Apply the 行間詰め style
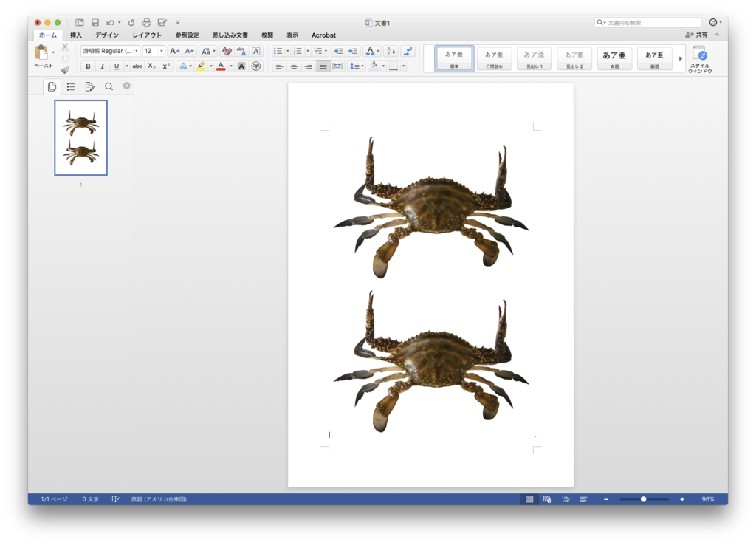The height and width of the screenshot is (545, 756). pos(494,58)
